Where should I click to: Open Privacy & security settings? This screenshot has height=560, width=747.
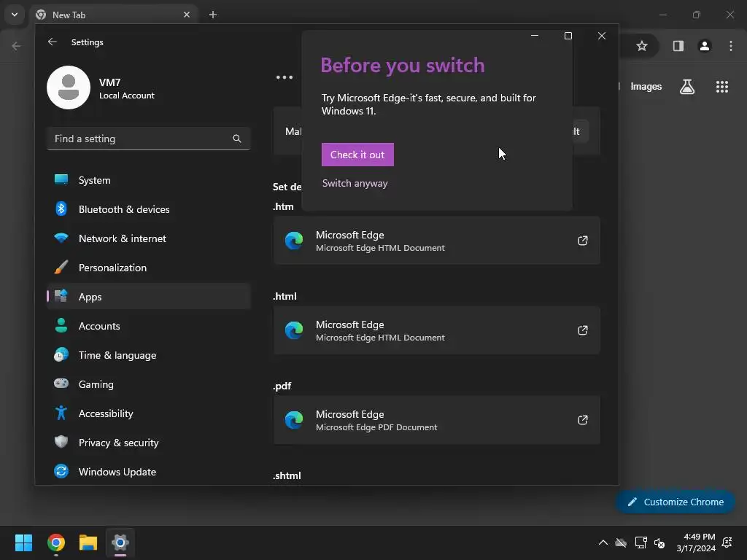(x=149, y=443)
